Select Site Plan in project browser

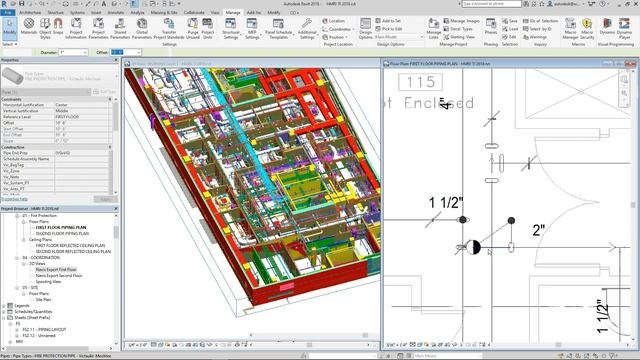point(43,300)
